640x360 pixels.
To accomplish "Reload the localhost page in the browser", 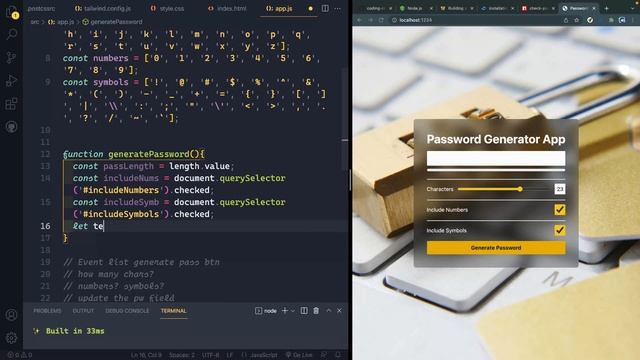I will point(381,20).
